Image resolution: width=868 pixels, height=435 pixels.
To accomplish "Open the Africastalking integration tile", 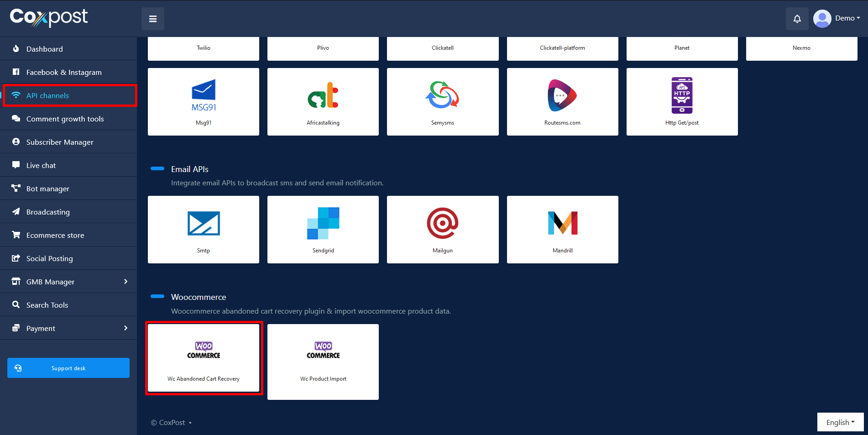I will pyautogui.click(x=323, y=102).
